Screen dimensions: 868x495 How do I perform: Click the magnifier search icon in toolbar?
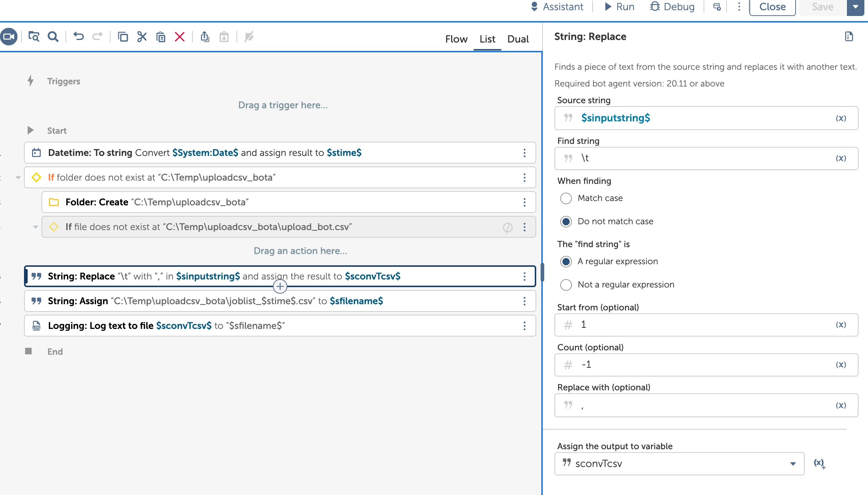coord(53,37)
